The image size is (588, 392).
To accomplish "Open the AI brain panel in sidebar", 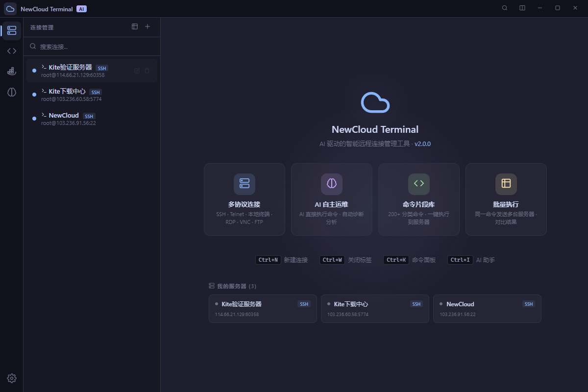I will click(11, 92).
